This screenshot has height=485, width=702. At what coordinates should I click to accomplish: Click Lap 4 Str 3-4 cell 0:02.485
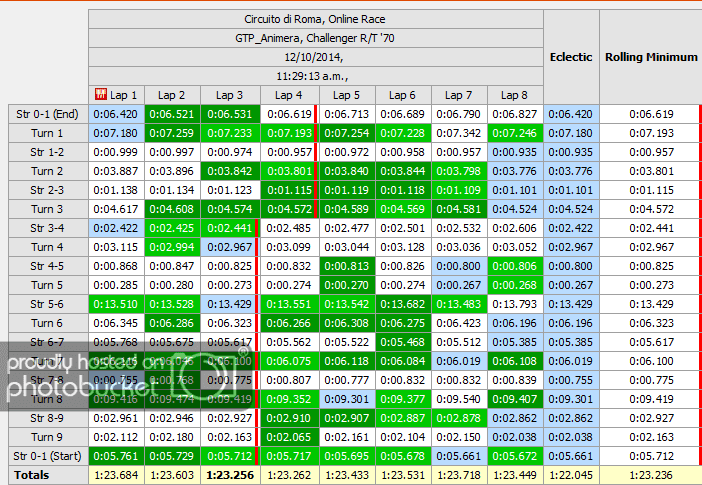coord(289,228)
